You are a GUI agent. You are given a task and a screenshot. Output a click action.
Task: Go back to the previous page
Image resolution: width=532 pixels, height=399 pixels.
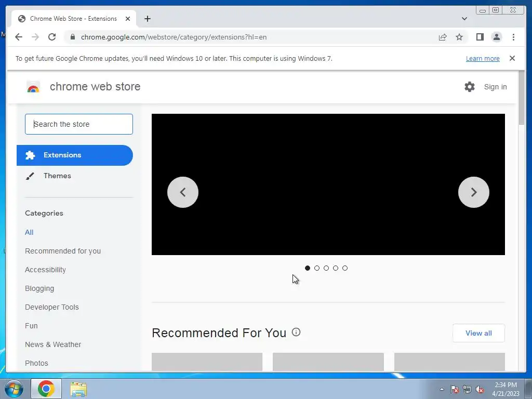(19, 37)
